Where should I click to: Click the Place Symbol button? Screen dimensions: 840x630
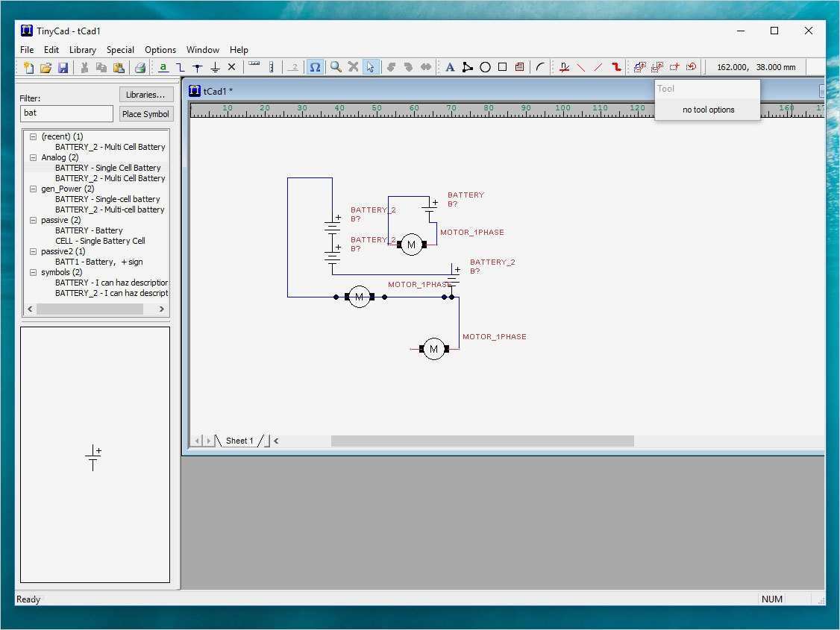145,114
